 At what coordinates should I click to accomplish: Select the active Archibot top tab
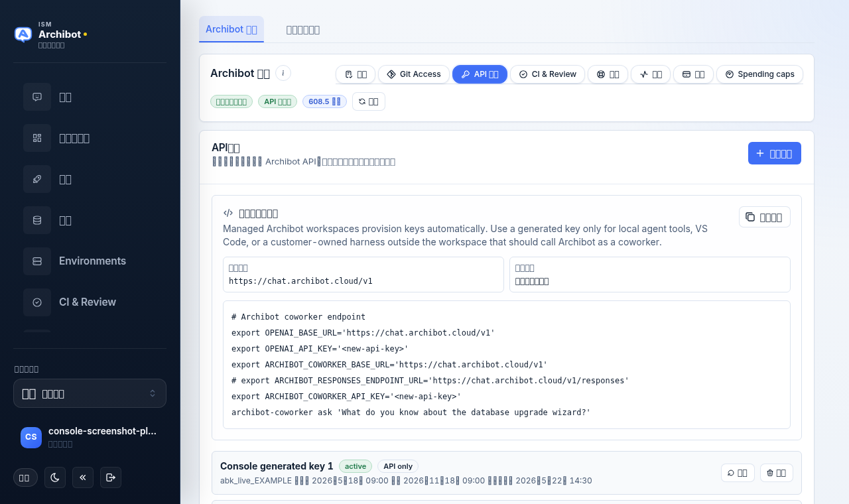click(231, 29)
